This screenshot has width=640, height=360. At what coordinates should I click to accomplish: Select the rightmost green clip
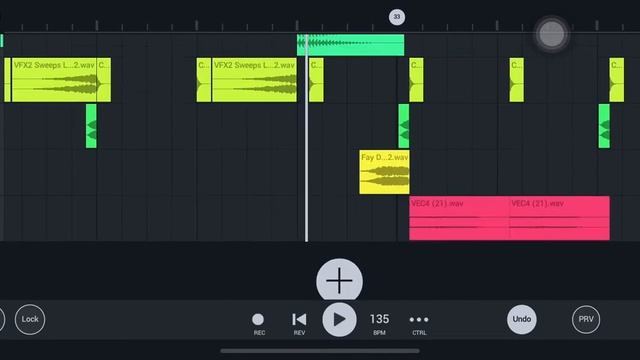(x=604, y=126)
